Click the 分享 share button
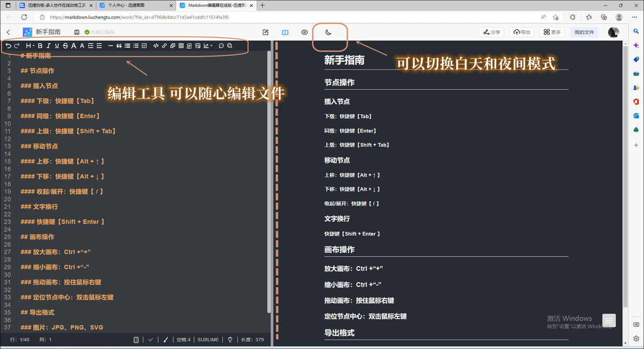This screenshot has height=349, width=644. point(492,32)
